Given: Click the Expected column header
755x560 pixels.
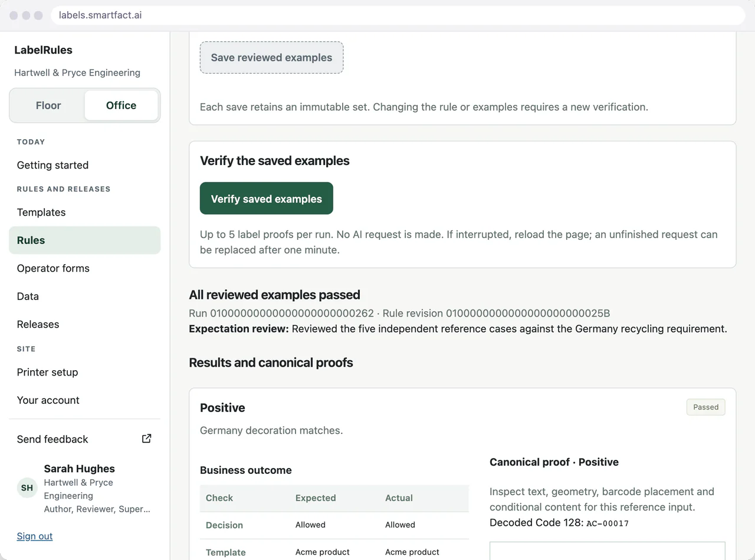Looking at the screenshot, I should (316, 498).
